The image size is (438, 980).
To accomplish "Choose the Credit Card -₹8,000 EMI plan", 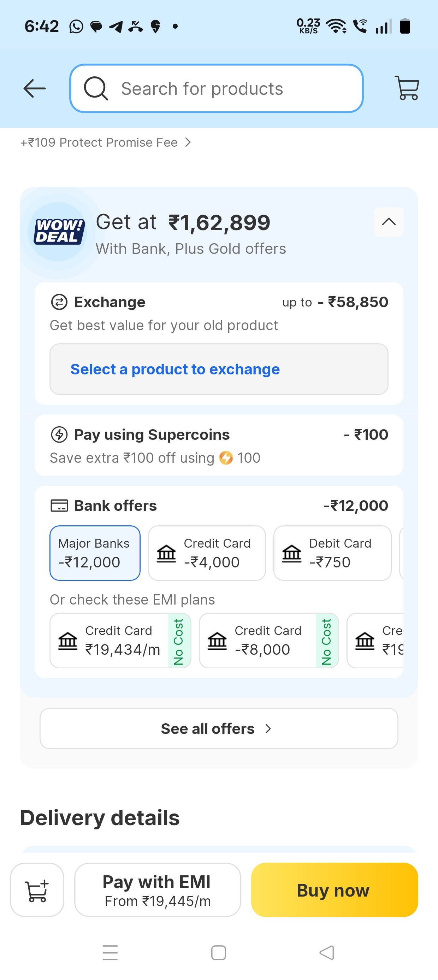I will pos(269,640).
